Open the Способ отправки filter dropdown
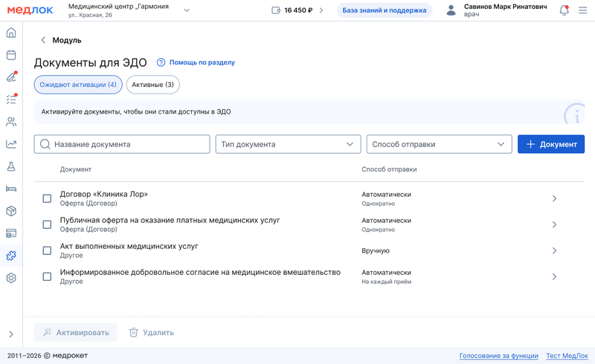595x364 pixels. [439, 144]
